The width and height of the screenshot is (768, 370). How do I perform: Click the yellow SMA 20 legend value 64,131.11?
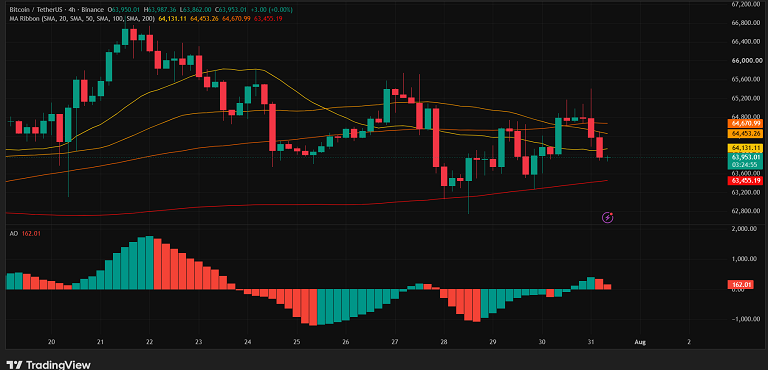172,19
